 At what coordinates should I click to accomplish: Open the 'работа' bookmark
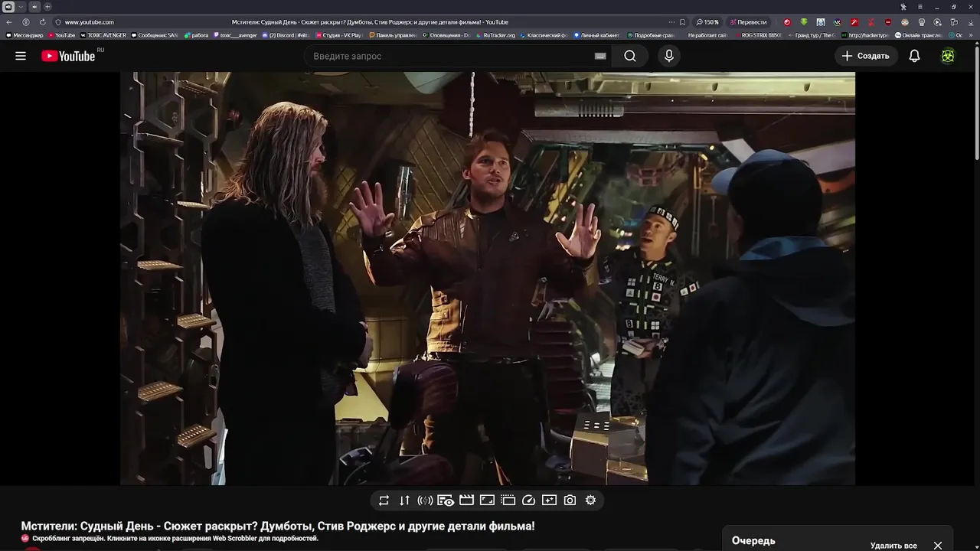tap(197, 35)
